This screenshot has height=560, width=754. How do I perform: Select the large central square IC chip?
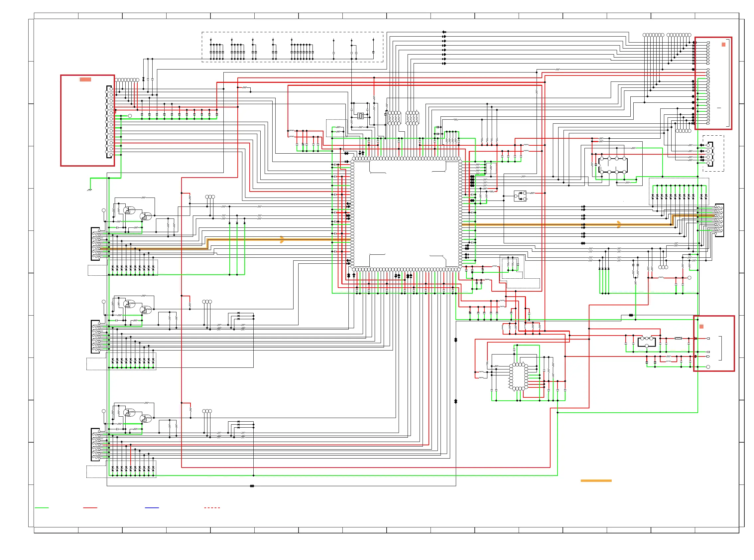click(x=406, y=214)
